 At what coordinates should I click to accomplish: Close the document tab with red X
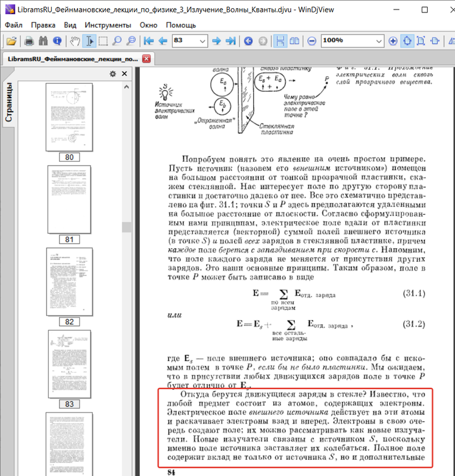[147, 59]
